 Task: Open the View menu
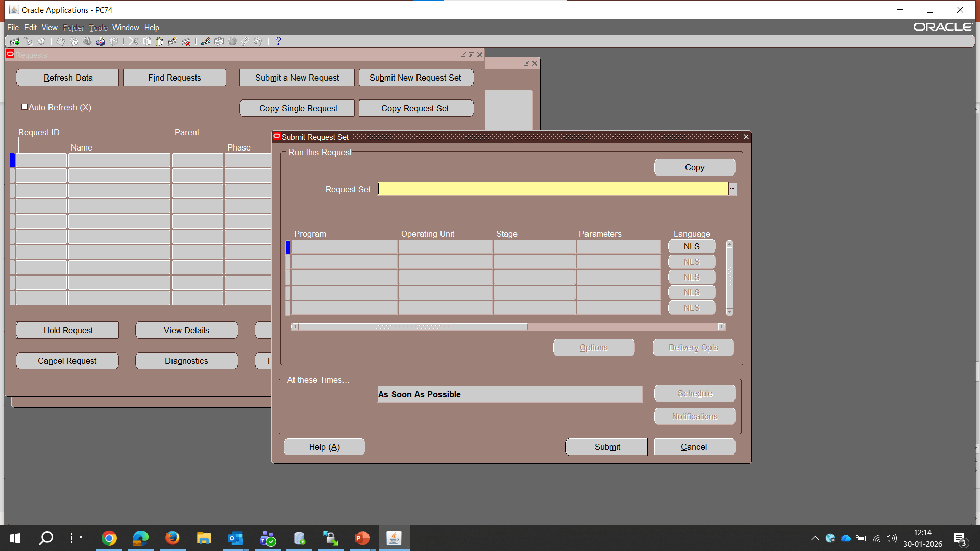[50, 28]
